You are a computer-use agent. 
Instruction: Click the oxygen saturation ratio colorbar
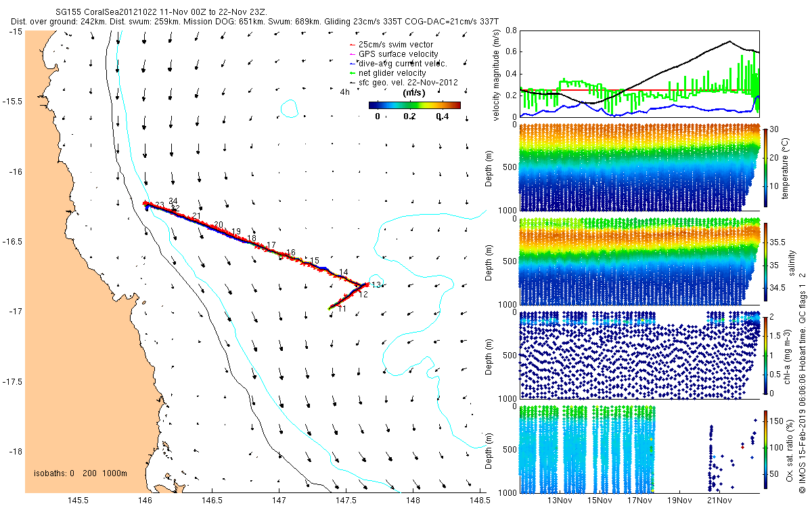click(x=765, y=450)
